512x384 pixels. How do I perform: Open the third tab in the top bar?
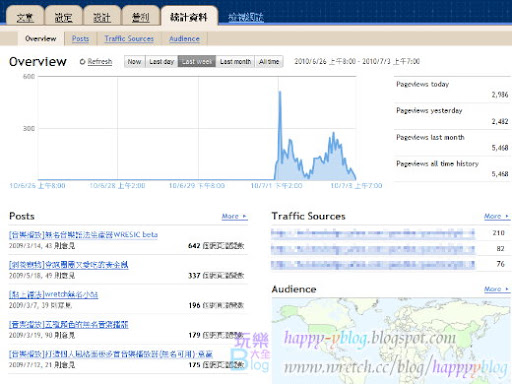click(x=102, y=16)
